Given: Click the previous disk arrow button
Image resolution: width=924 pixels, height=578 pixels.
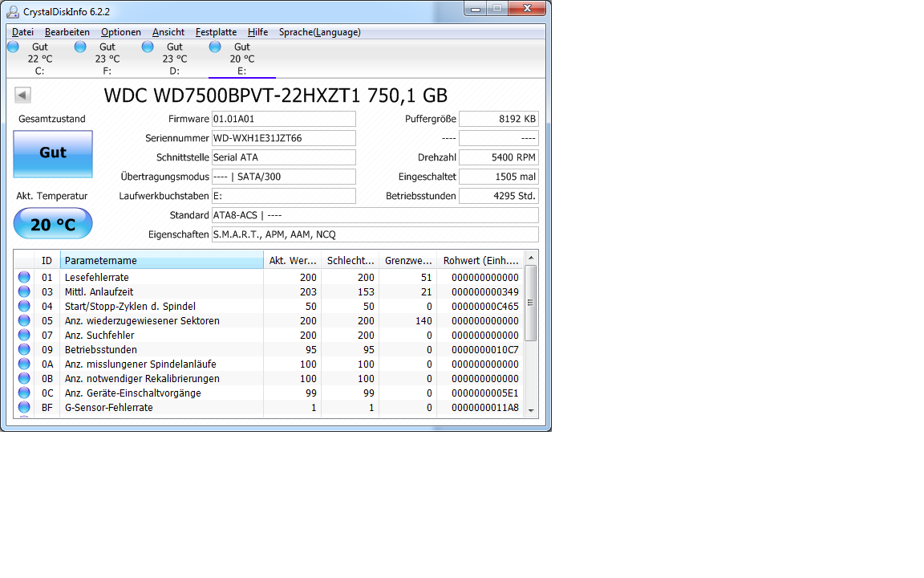Looking at the screenshot, I should (x=22, y=95).
